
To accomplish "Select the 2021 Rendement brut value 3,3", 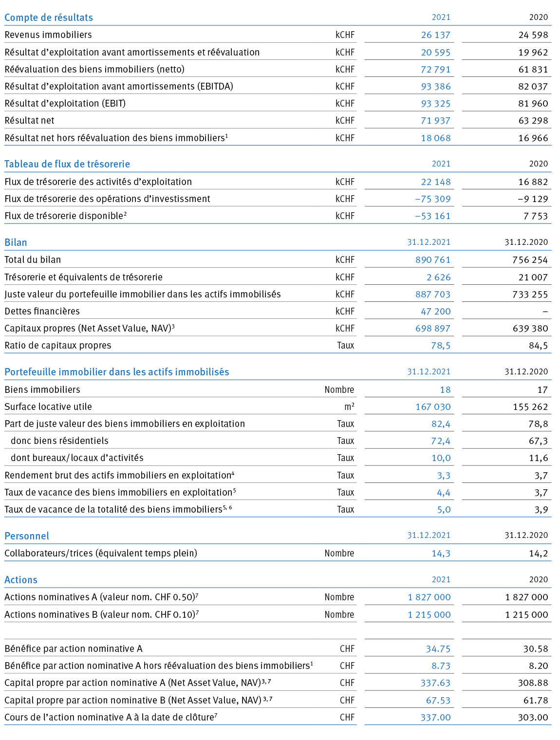I will 444,476.
